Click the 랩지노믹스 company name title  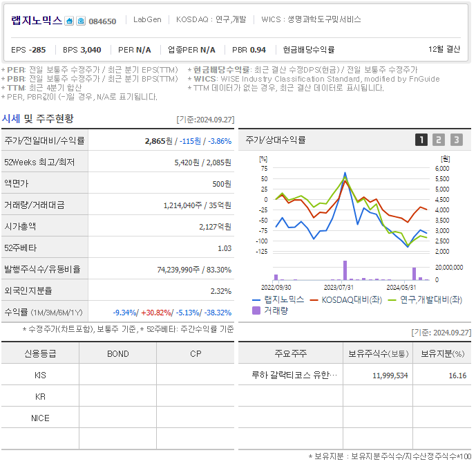tap(37, 20)
